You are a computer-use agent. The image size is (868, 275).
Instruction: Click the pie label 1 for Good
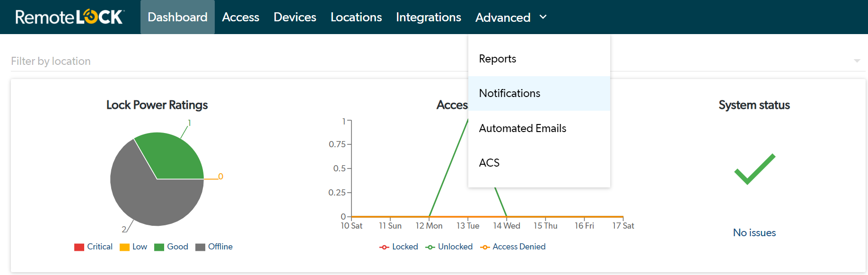pos(189,123)
